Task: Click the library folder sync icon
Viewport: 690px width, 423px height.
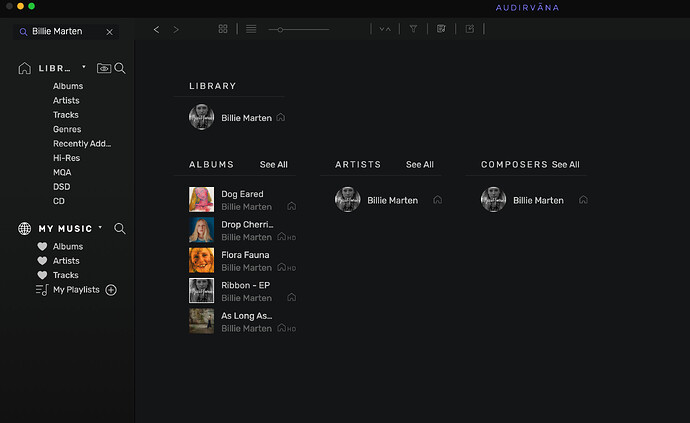Action: [x=104, y=68]
